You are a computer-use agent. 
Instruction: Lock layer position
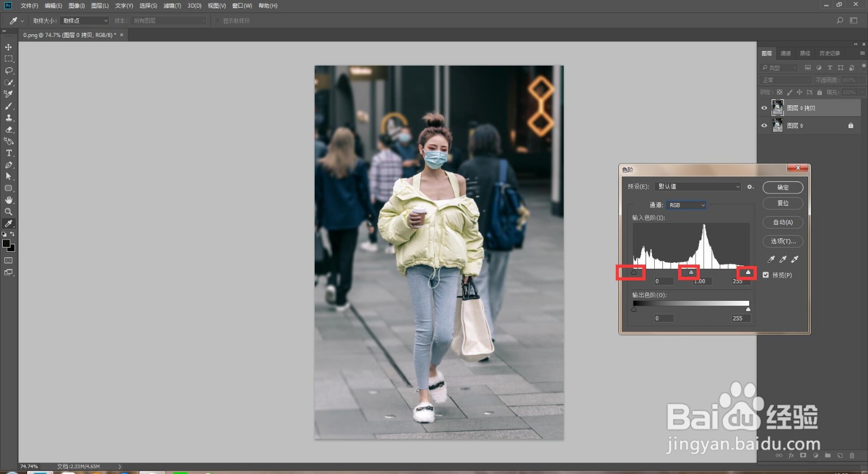coord(799,92)
